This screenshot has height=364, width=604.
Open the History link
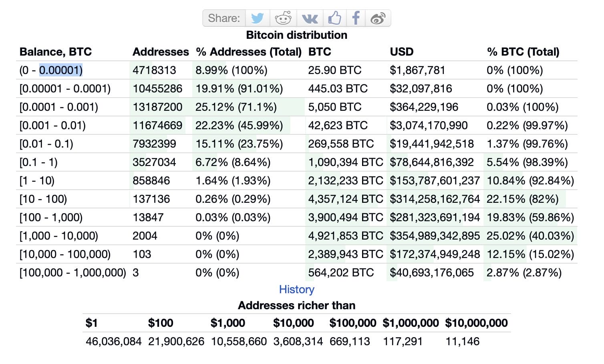(x=297, y=289)
